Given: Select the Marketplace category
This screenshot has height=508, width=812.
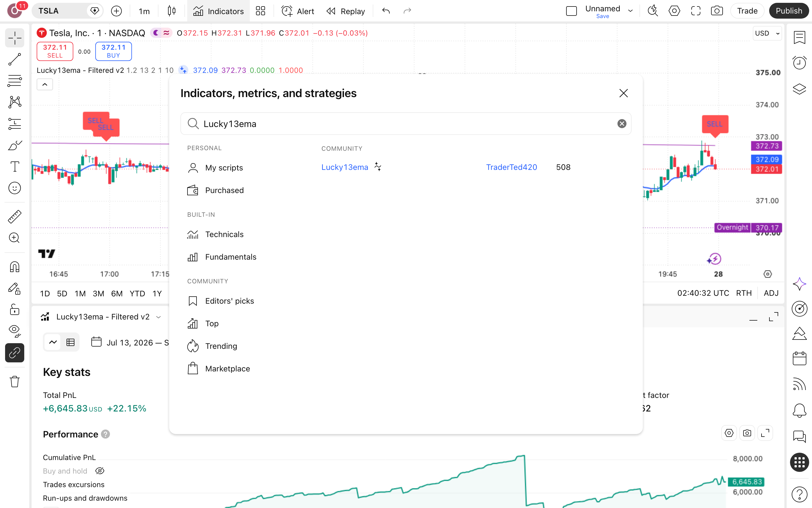Looking at the screenshot, I should click(228, 369).
